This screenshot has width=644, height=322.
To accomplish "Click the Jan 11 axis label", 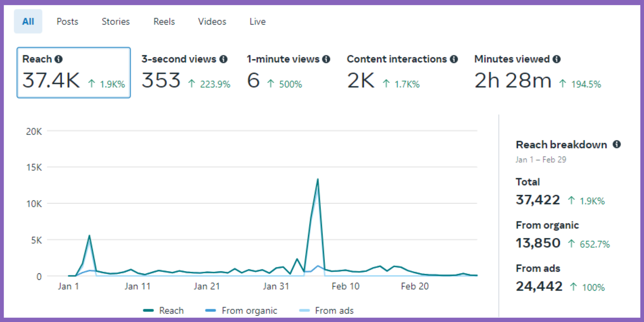I will tap(138, 286).
